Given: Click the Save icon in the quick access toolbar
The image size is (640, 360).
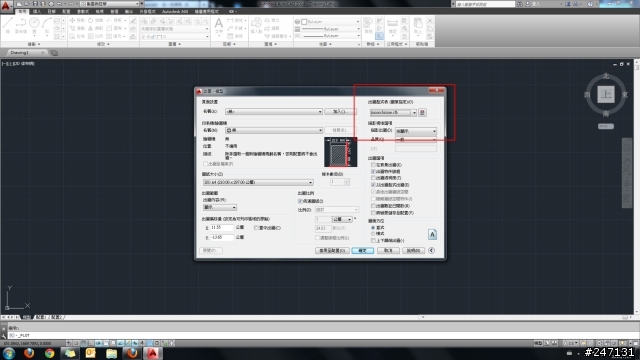Looking at the screenshot, I should coord(36,4).
